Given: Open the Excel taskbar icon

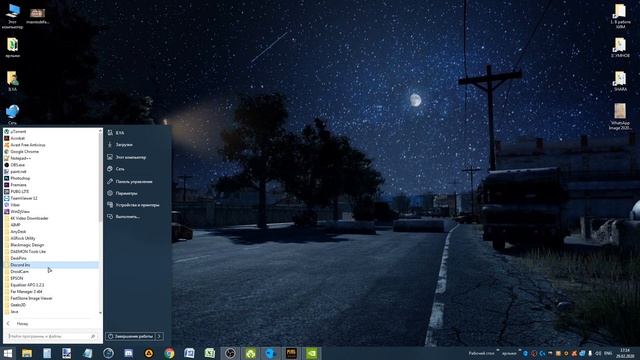Looking at the screenshot, I should click(x=209, y=353).
